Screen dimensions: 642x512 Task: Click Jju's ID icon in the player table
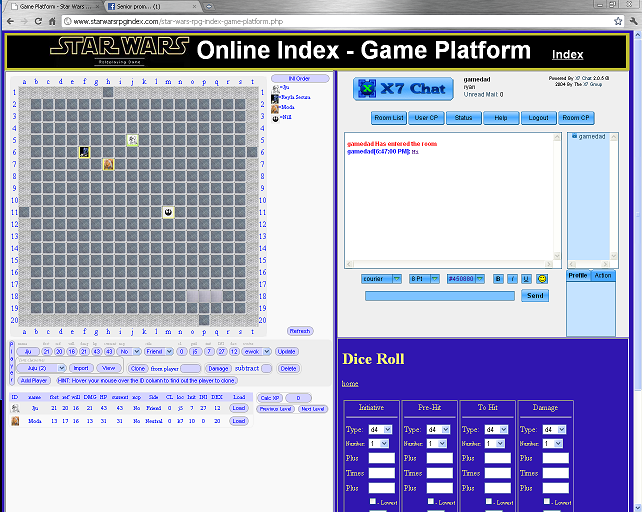point(15,408)
